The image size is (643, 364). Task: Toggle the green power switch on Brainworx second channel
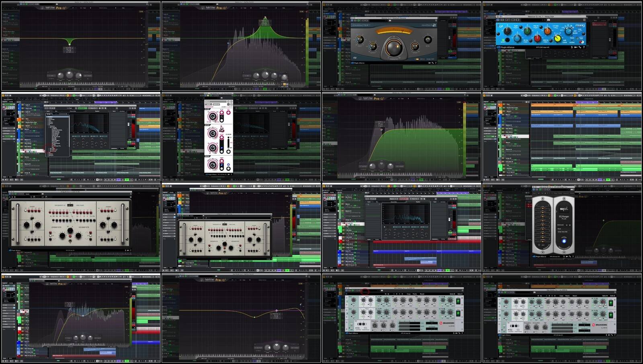click(458, 313)
